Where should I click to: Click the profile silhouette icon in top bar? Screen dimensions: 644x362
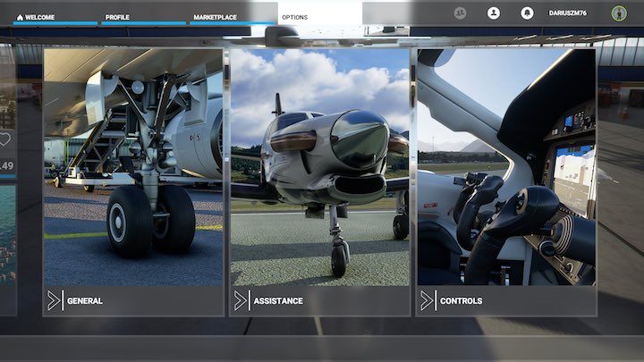(494, 13)
